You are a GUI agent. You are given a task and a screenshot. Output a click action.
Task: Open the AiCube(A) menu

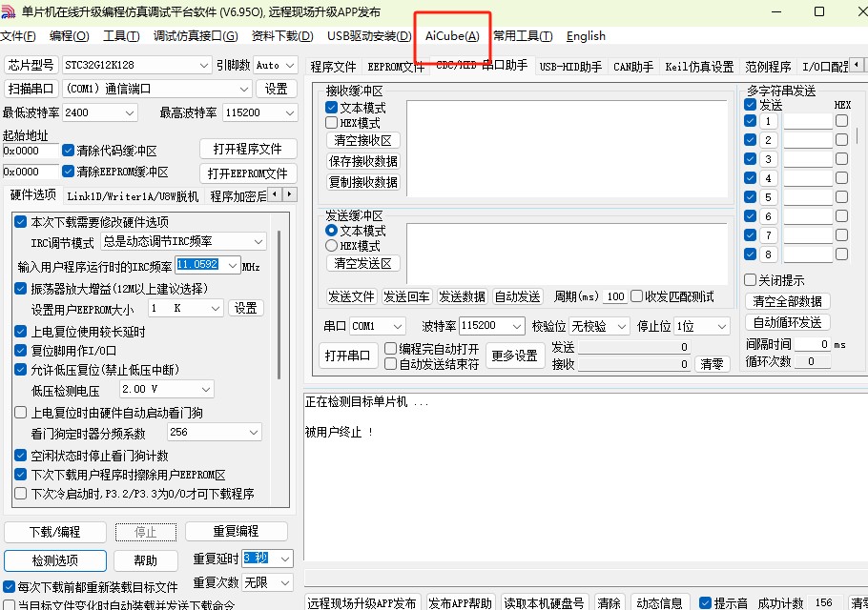(x=452, y=36)
